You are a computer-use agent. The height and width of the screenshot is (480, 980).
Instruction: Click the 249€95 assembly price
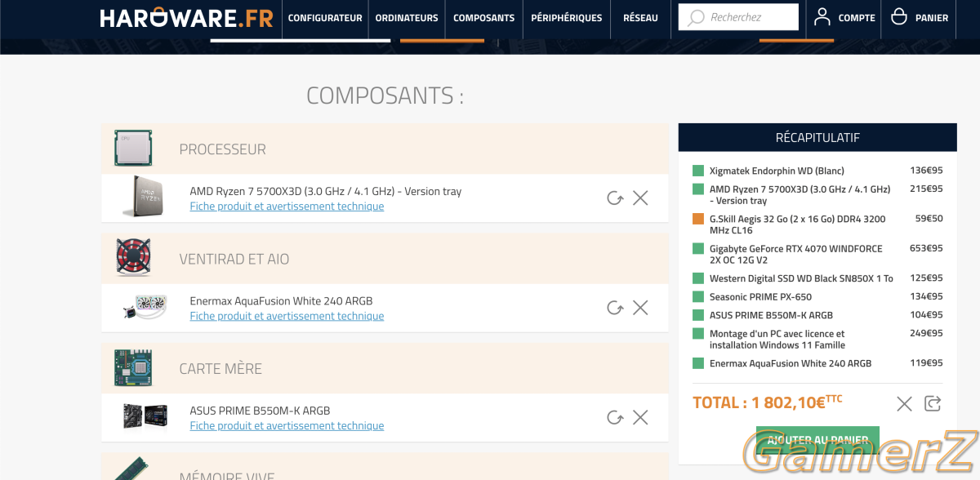[926, 333]
